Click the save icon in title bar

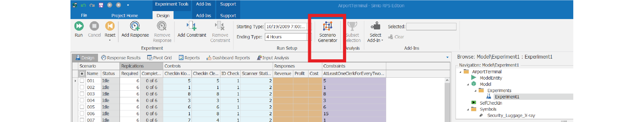pos(101,5)
